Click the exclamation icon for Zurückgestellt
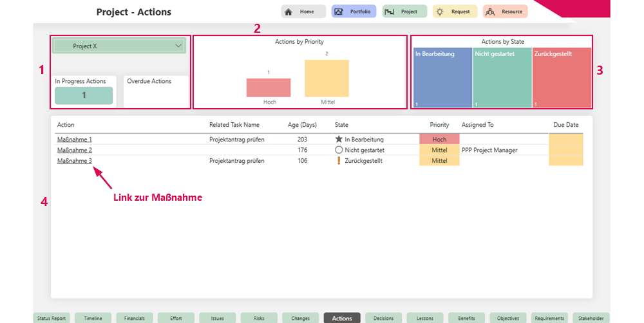This screenshot has width=644, height=323. coord(339,161)
